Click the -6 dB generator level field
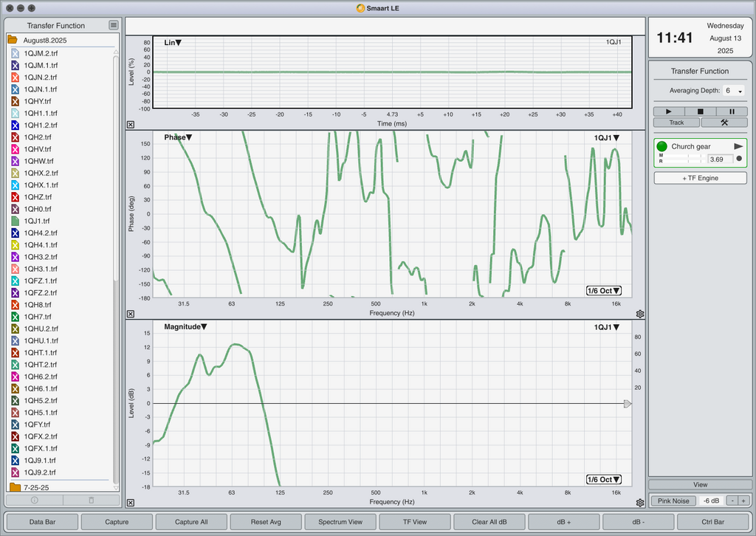Screen dimensions: 756x536 [711, 501]
